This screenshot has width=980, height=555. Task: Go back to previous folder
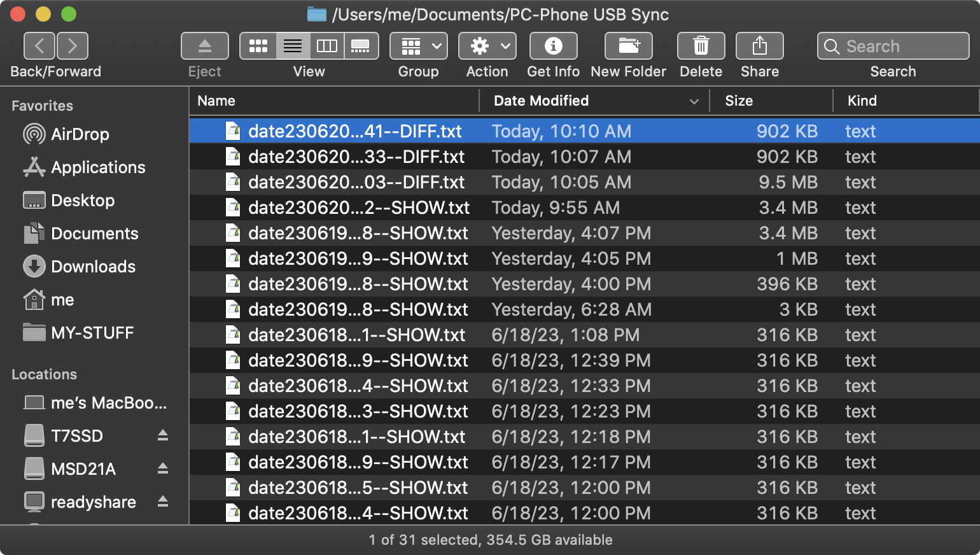tap(39, 46)
